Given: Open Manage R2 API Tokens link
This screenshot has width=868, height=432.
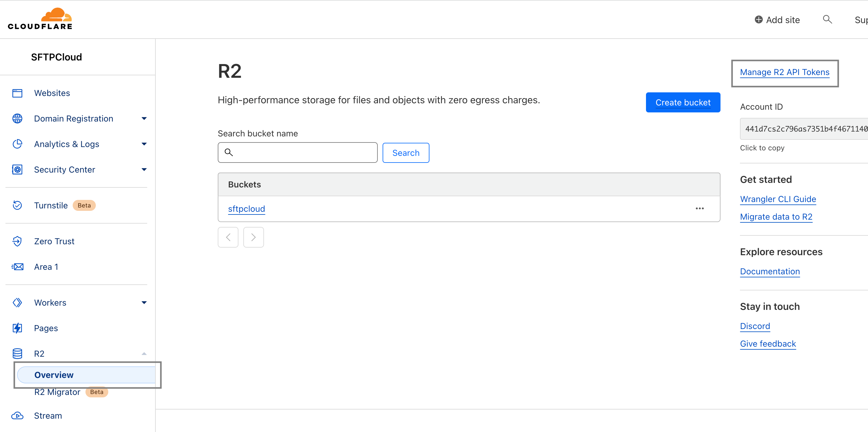Looking at the screenshot, I should [x=784, y=72].
